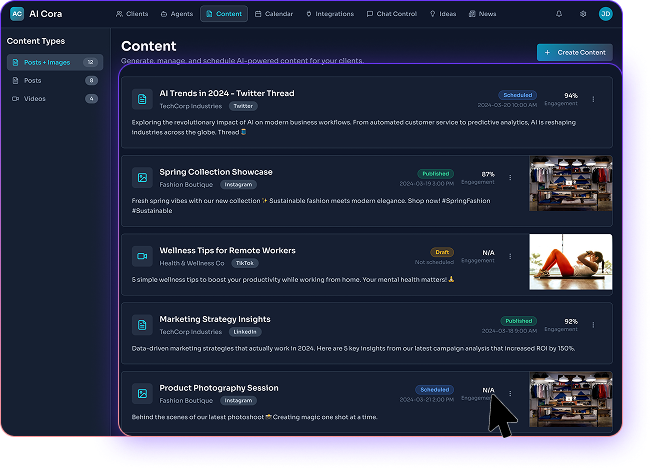Switch to the Clients tab

click(132, 14)
